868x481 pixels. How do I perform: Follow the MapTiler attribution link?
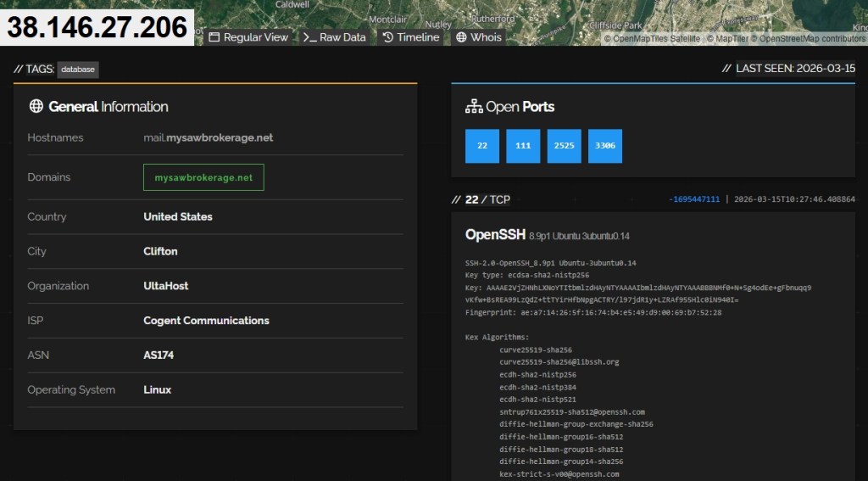732,38
